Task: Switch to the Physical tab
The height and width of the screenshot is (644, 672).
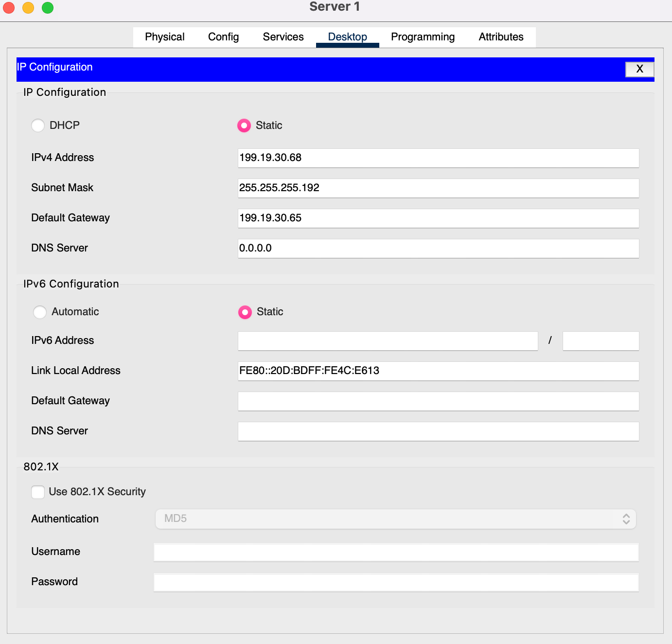Action: pos(164,37)
